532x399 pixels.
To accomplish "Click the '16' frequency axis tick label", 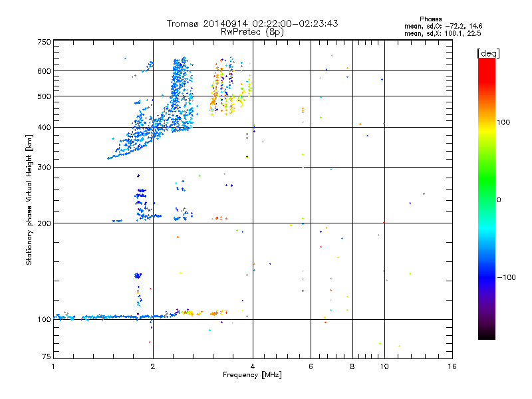I will coord(452,366).
